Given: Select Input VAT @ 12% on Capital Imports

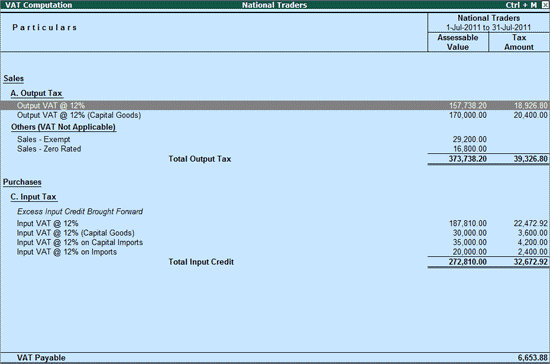Looking at the screenshot, I should (275, 242).
